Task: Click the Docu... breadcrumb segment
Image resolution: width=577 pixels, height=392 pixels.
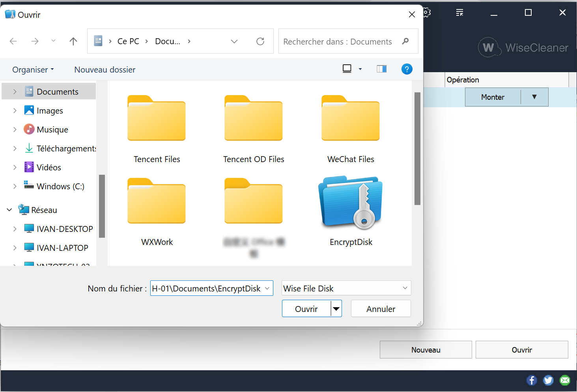Action: pyautogui.click(x=168, y=41)
